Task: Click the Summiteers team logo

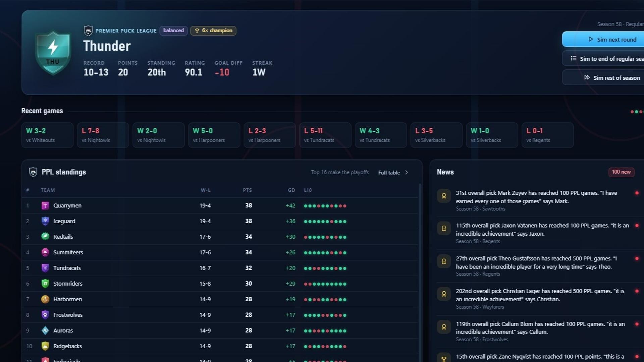Action: click(x=45, y=252)
